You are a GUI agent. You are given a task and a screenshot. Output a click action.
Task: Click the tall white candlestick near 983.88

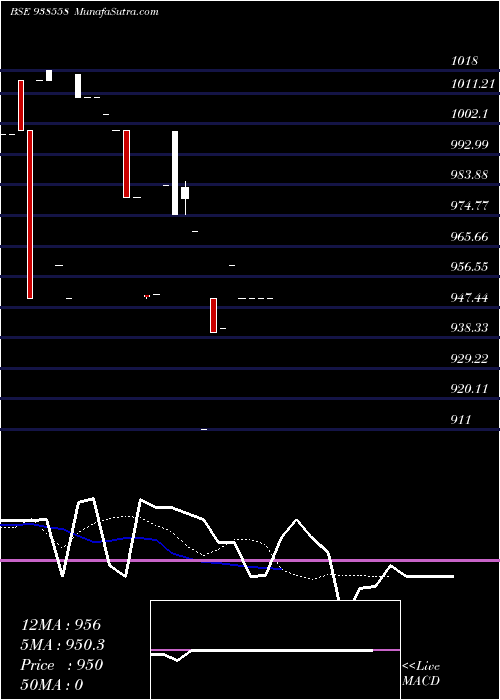tap(175, 173)
